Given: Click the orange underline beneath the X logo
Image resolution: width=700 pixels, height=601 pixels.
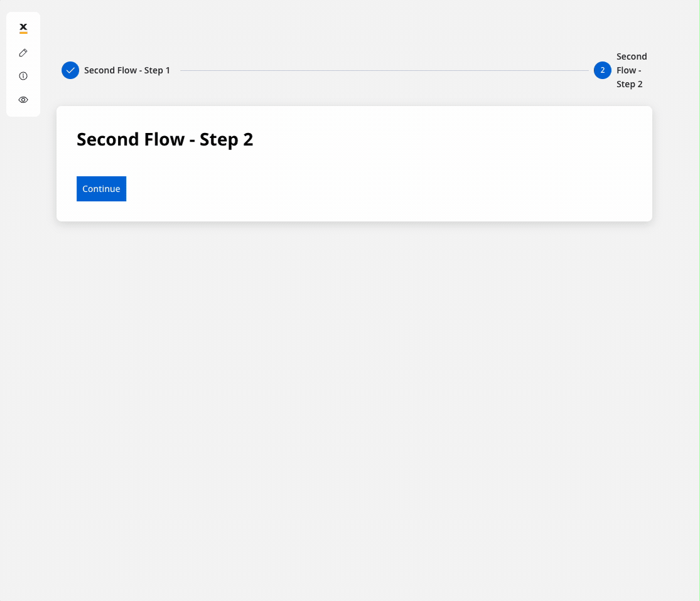Looking at the screenshot, I should (23, 33).
